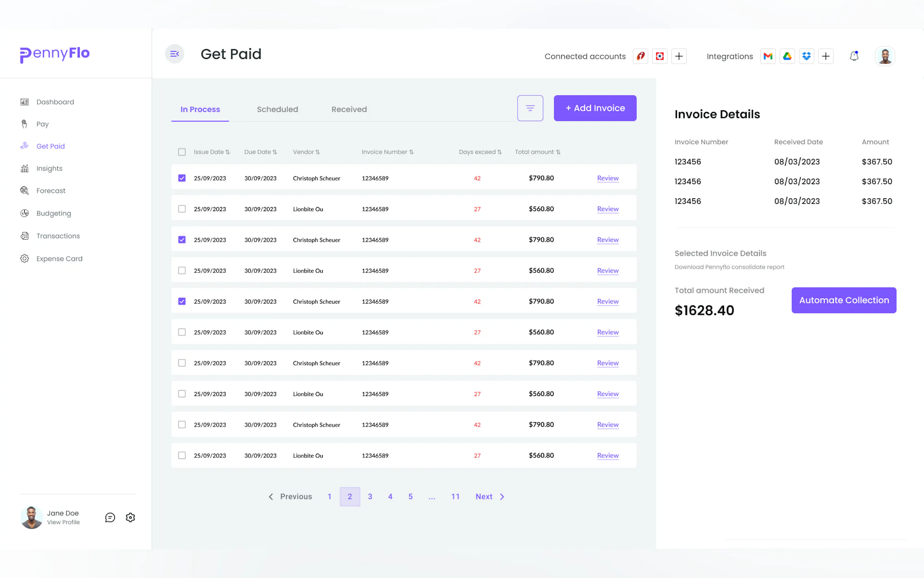Go to Next page chevron
The image size is (924, 578).
click(x=502, y=496)
